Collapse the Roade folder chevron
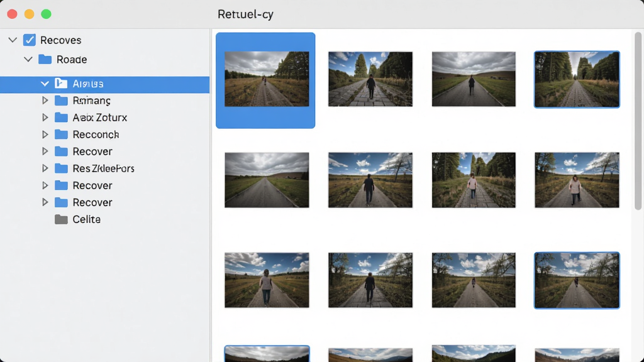 pos(28,59)
